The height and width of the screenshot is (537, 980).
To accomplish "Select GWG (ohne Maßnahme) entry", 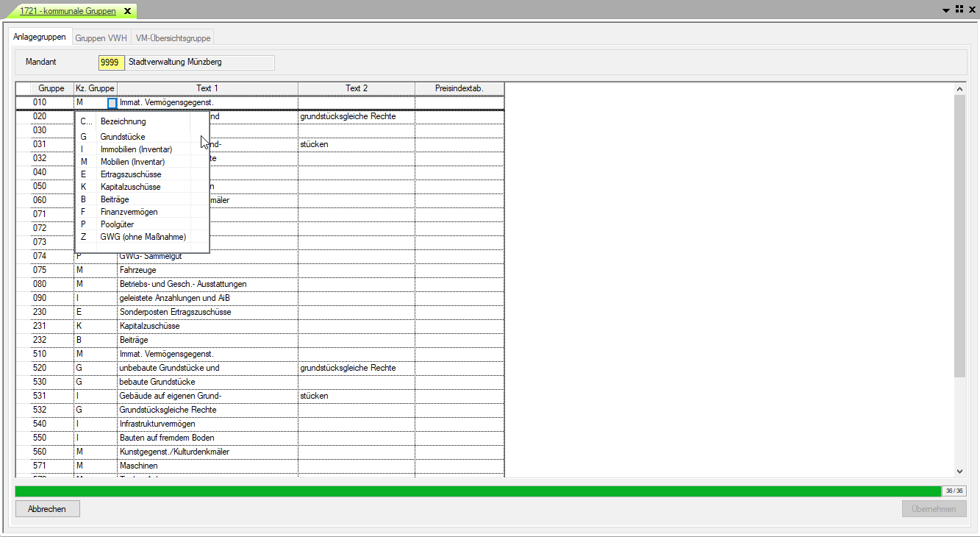I will coord(143,237).
